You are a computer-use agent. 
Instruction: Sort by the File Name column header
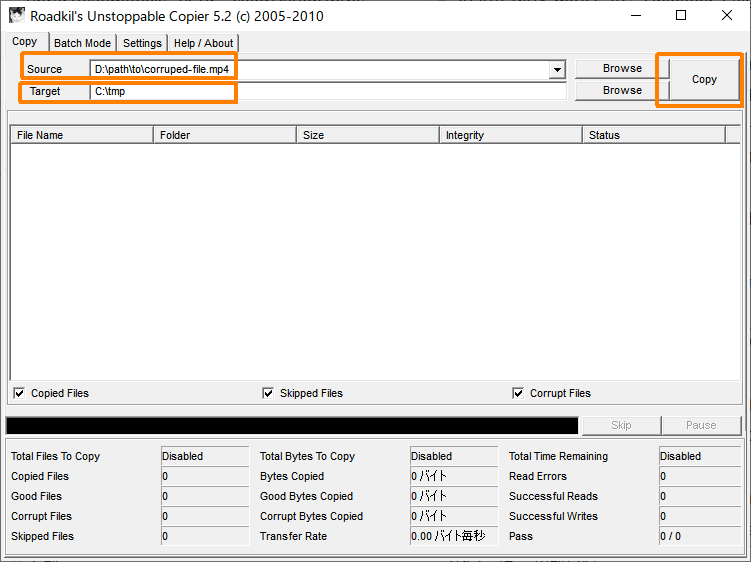tap(82, 135)
